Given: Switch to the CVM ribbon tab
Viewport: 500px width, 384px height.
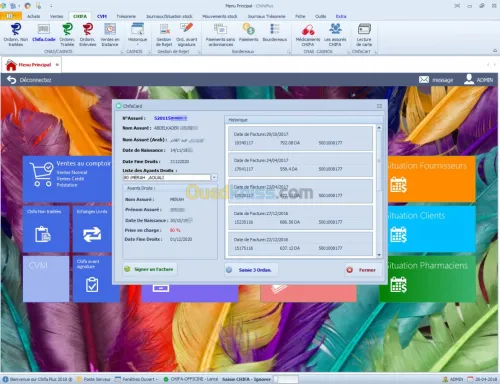Looking at the screenshot, I should tap(102, 16).
